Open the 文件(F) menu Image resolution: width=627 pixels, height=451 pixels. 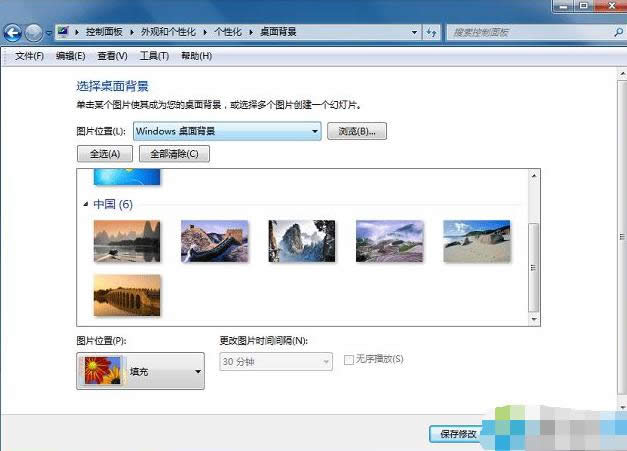29,56
